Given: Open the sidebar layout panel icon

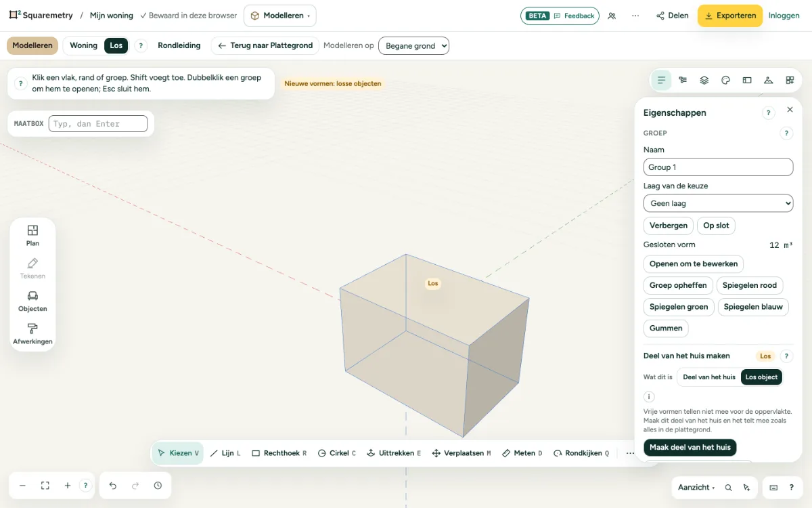Looking at the screenshot, I should [747, 80].
